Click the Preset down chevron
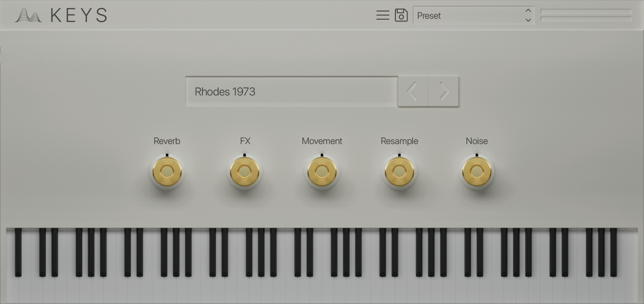 528,20
